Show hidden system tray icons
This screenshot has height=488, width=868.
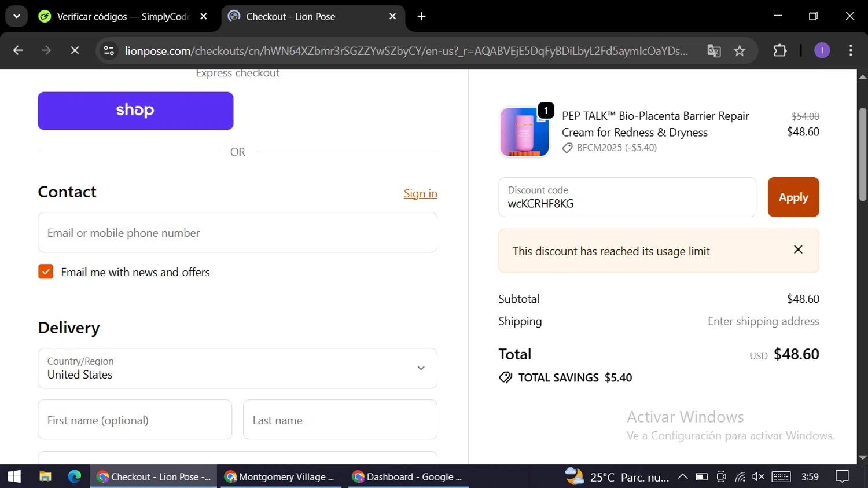coord(683,476)
